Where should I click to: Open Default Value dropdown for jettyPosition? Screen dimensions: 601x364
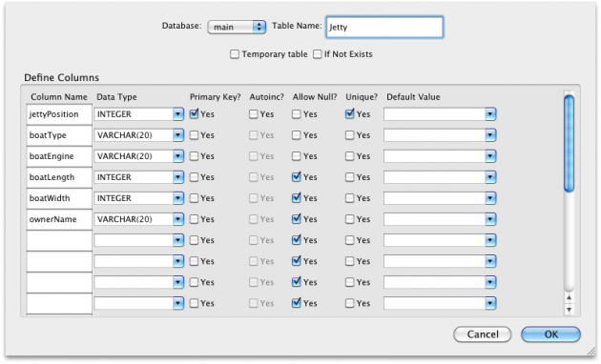(490, 114)
